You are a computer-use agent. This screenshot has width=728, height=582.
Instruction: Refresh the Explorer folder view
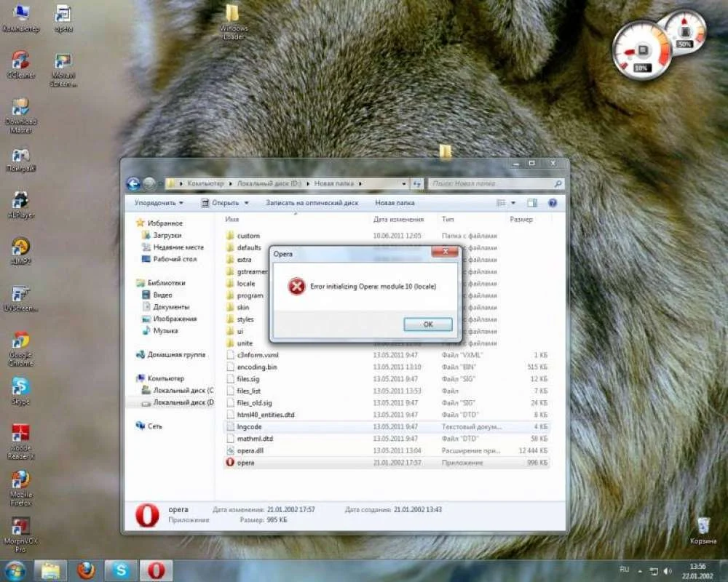point(416,184)
